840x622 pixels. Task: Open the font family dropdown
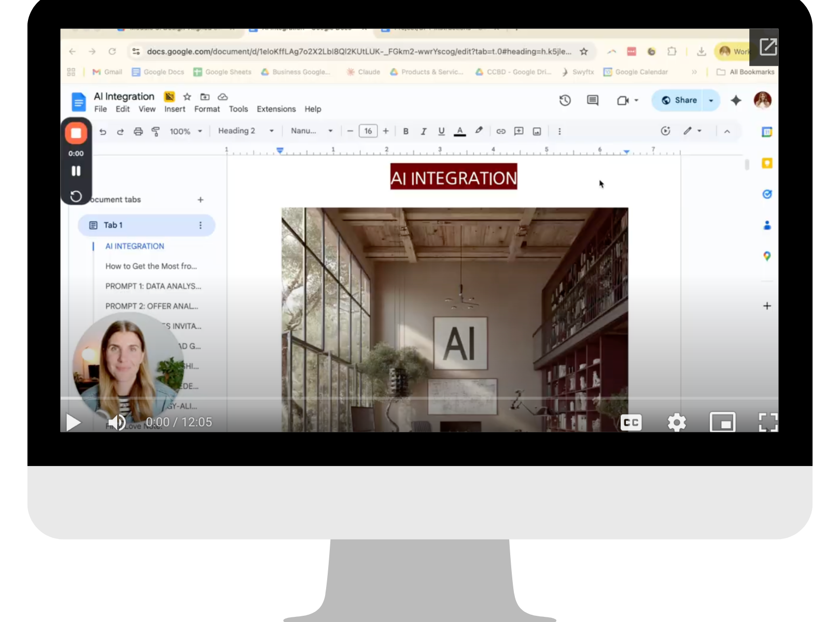click(311, 131)
